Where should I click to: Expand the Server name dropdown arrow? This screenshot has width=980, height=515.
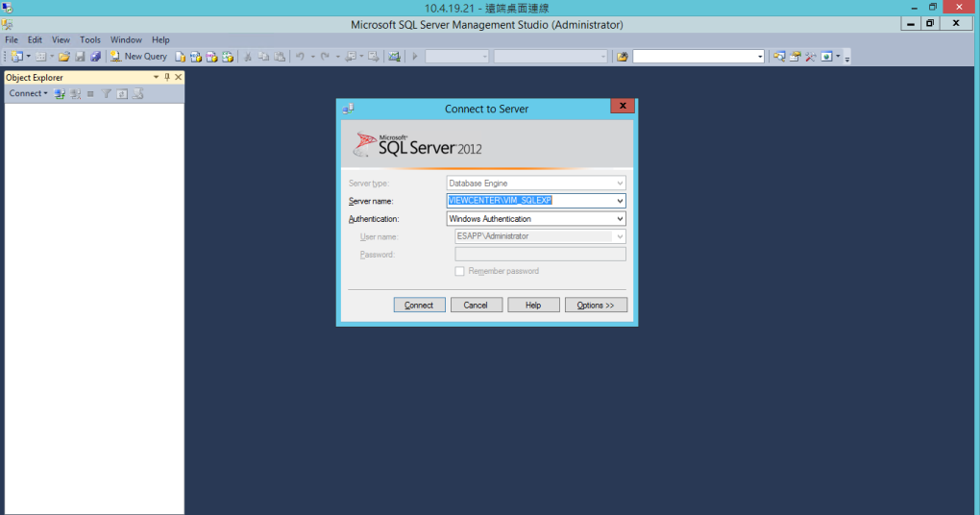[x=620, y=201]
